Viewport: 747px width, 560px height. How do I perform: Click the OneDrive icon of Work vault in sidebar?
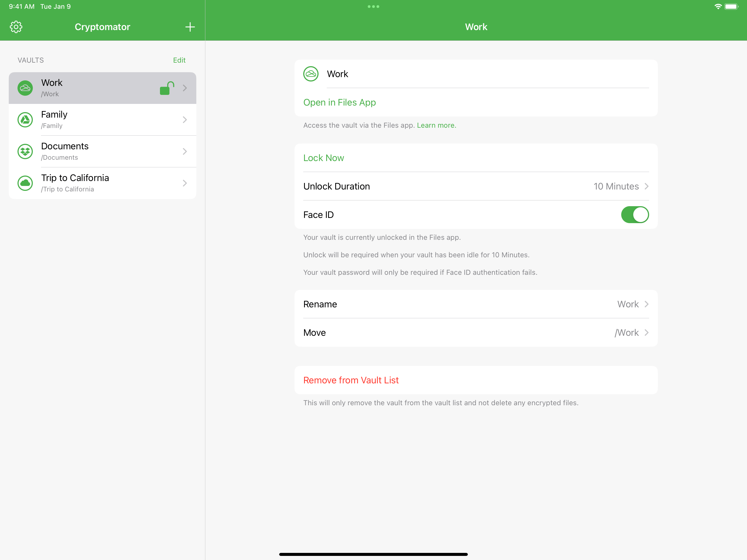click(x=25, y=88)
